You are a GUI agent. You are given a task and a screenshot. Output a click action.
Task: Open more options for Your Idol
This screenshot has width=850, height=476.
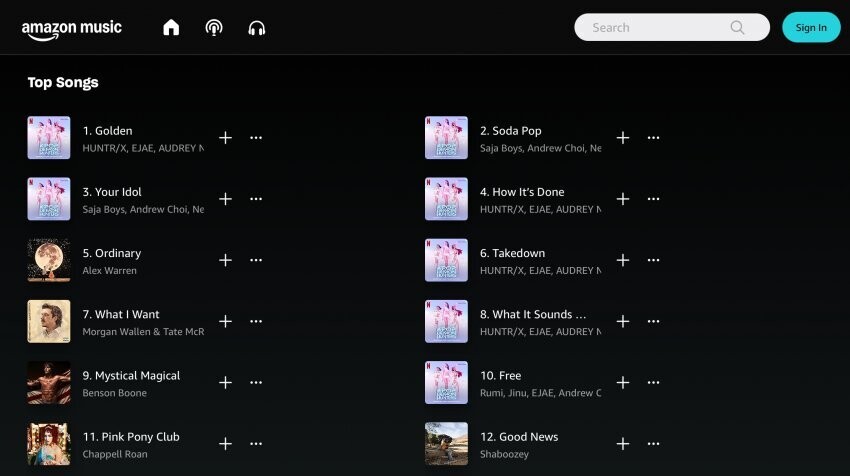[x=256, y=199]
